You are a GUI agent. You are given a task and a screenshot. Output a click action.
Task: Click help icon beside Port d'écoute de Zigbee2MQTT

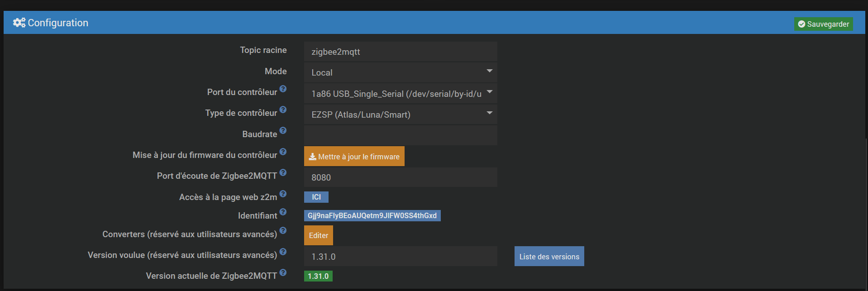click(x=283, y=172)
